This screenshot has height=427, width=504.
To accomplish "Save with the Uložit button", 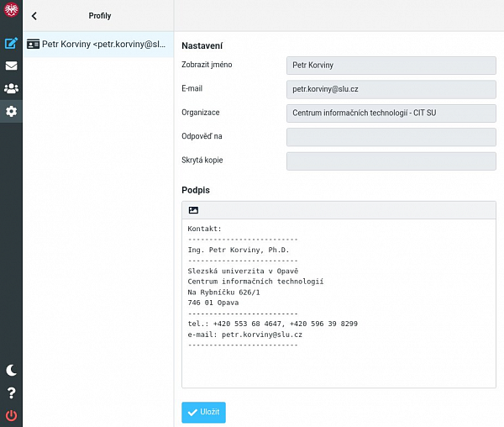I will click(x=203, y=412).
